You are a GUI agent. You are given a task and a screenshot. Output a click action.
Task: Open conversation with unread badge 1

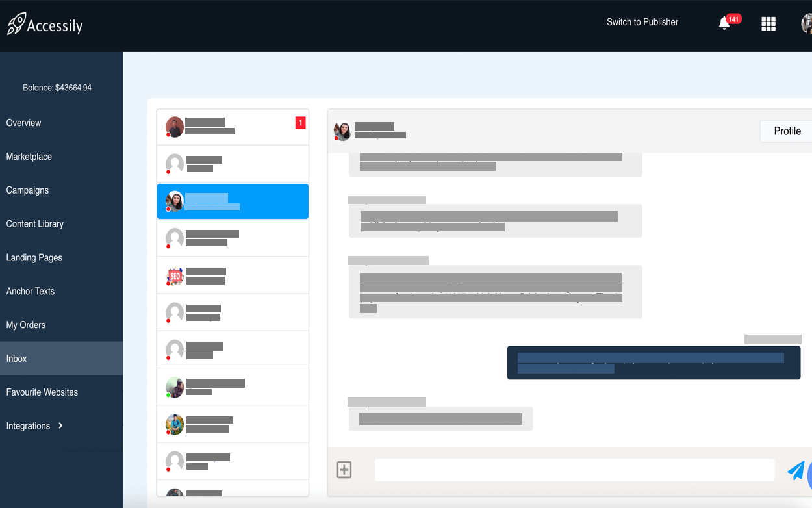pos(233,127)
